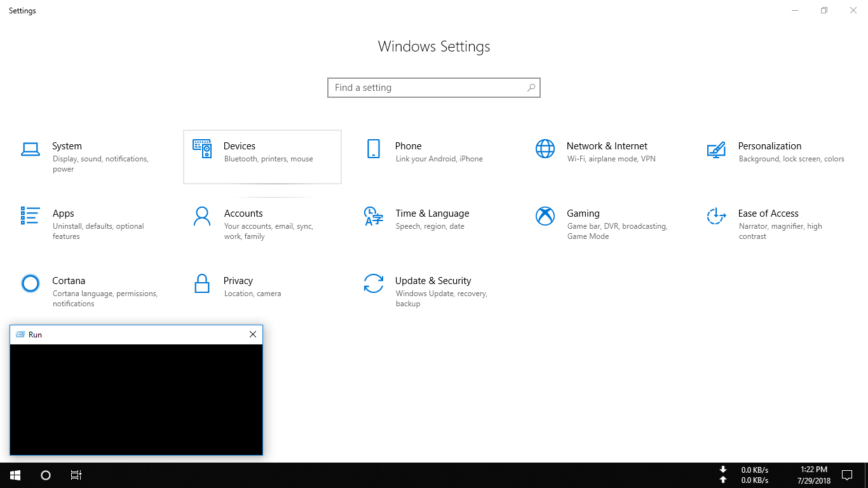The width and height of the screenshot is (868, 488).
Task: Open the Ease of Access icon
Action: tap(716, 216)
